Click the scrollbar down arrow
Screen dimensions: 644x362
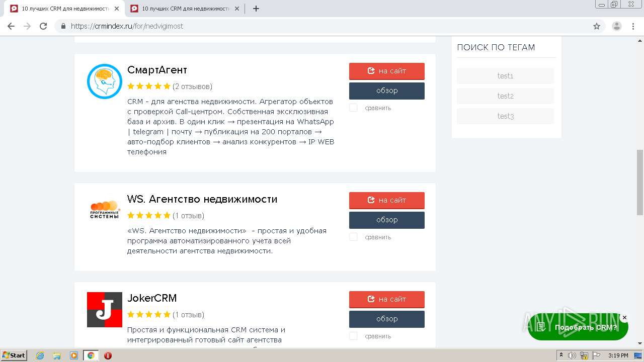(640, 344)
